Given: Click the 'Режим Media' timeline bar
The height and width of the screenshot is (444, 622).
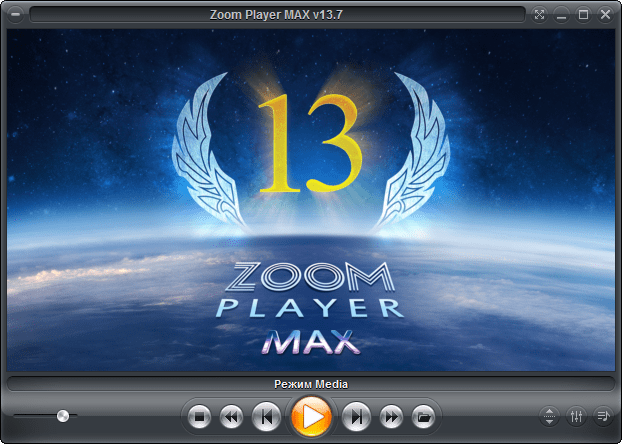Looking at the screenshot, I should [311, 384].
